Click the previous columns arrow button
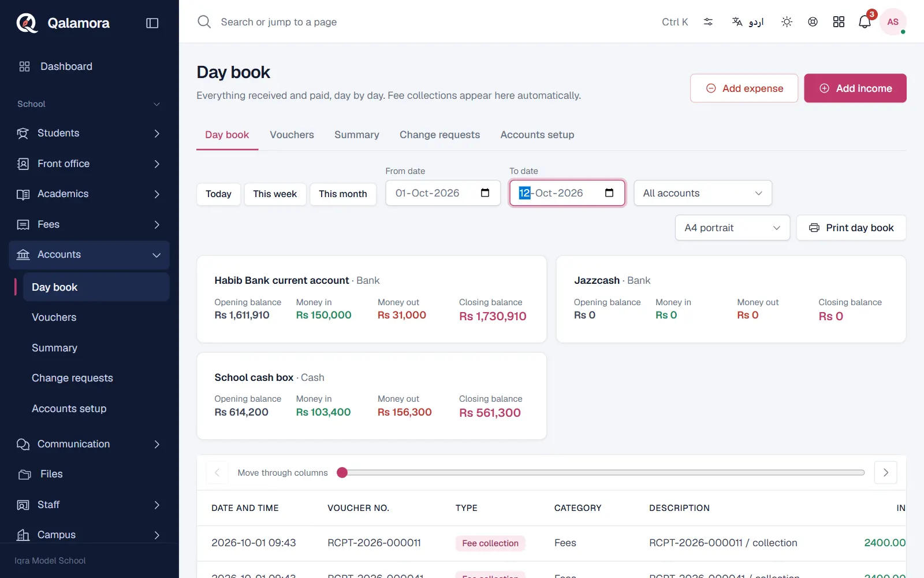Screen dimensions: 924x578 [217, 473]
